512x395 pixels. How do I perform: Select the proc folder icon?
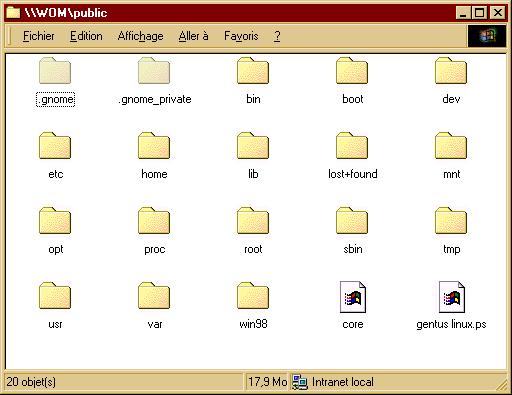(x=154, y=220)
